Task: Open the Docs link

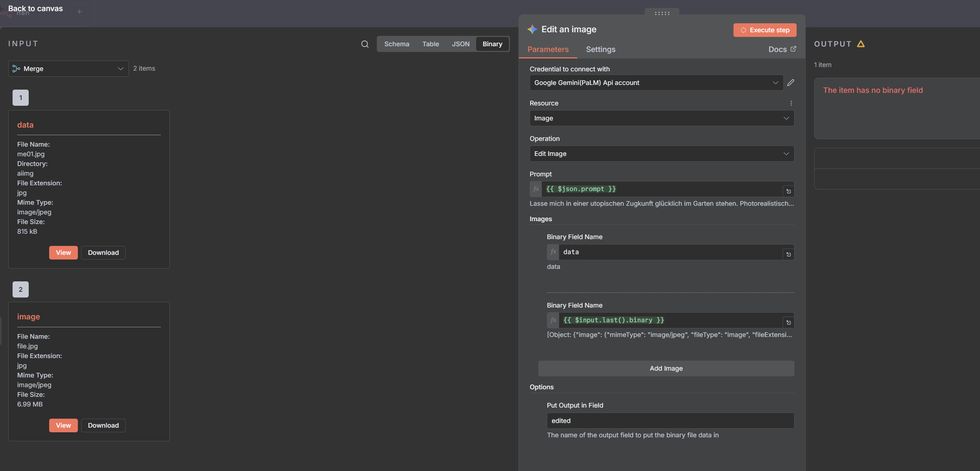Action: (782, 49)
